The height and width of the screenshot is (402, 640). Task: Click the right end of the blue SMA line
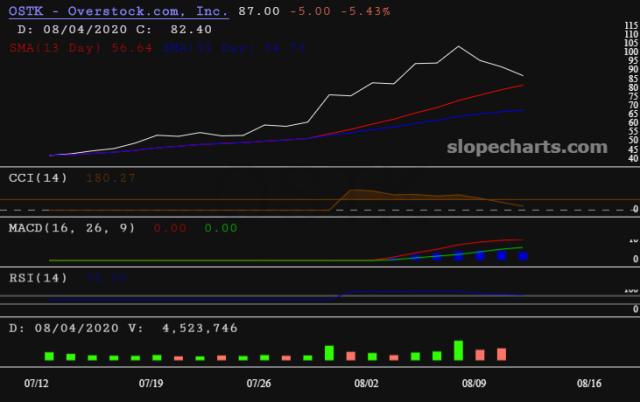[523, 110]
